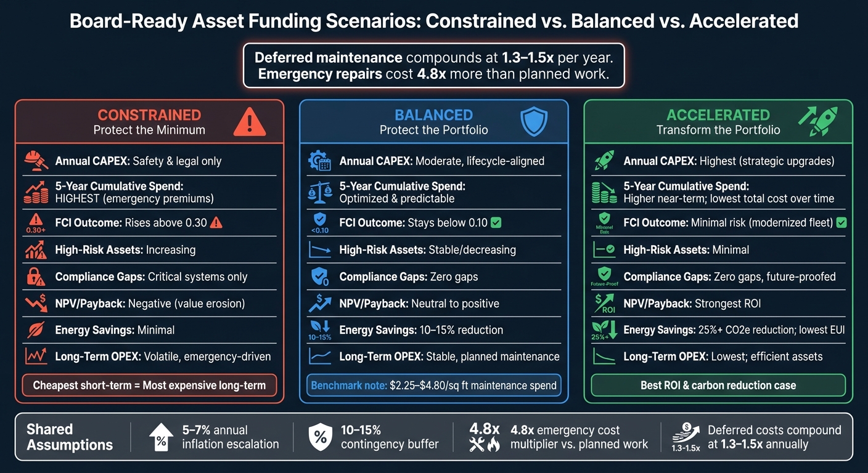This screenshot has width=868, height=473.
Task: Click the green checkmark after modernized fleet
Action: [x=841, y=223]
